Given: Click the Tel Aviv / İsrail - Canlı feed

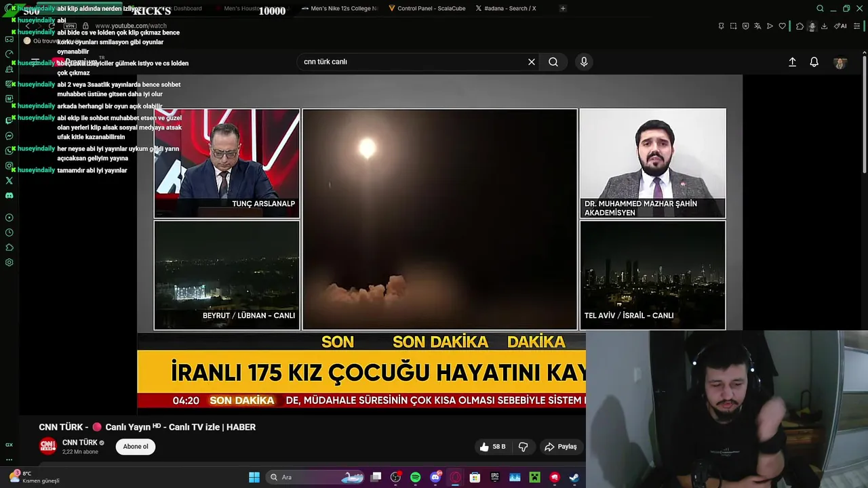Looking at the screenshot, I should (652, 275).
